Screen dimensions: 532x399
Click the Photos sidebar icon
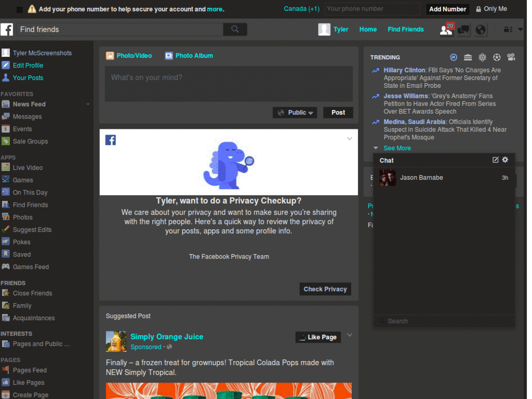[x=6, y=217]
